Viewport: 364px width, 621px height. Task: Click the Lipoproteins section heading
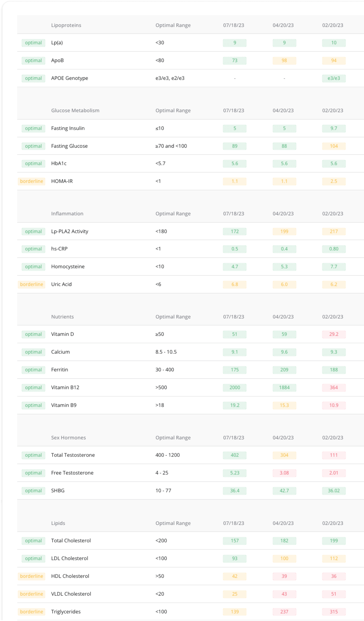click(x=66, y=25)
